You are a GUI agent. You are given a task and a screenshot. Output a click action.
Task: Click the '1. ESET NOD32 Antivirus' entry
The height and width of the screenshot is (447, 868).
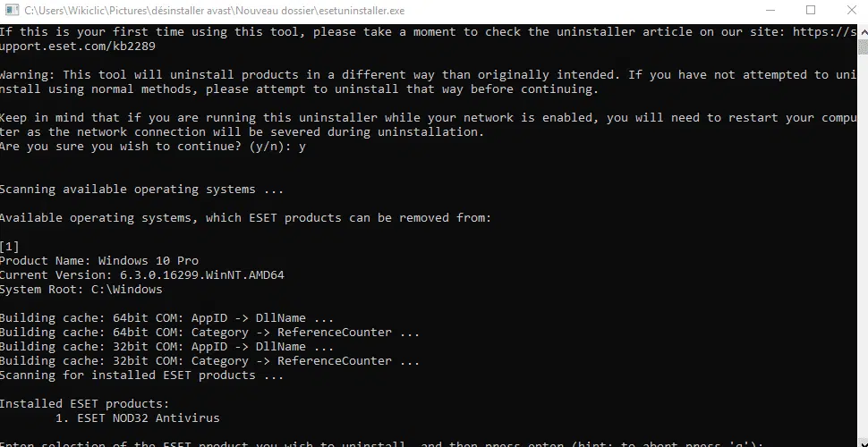(137, 418)
